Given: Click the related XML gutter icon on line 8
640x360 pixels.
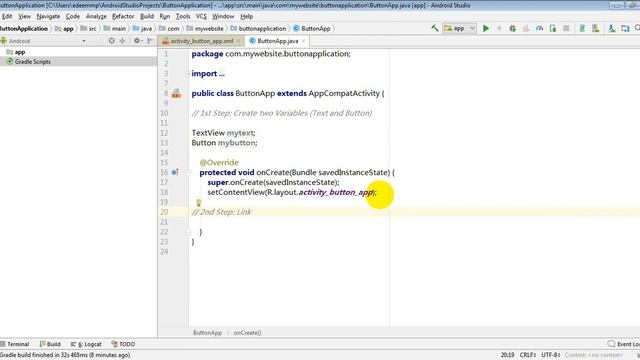Looking at the screenshot, I should [176, 93].
